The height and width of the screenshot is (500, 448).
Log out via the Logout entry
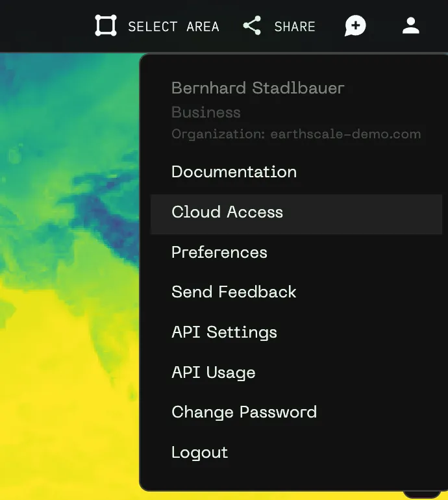coord(200,453)
